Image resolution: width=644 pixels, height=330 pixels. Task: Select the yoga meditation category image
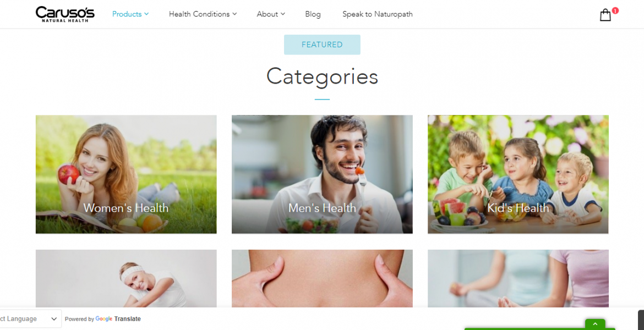[x=518, y=279]
